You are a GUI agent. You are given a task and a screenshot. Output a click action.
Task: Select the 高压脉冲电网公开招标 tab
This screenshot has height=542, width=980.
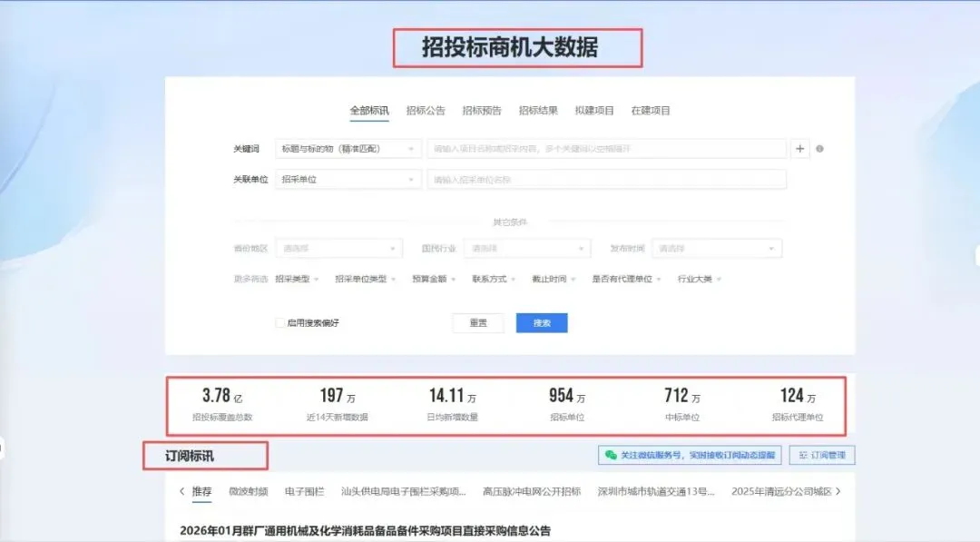[x=531, y=491]
